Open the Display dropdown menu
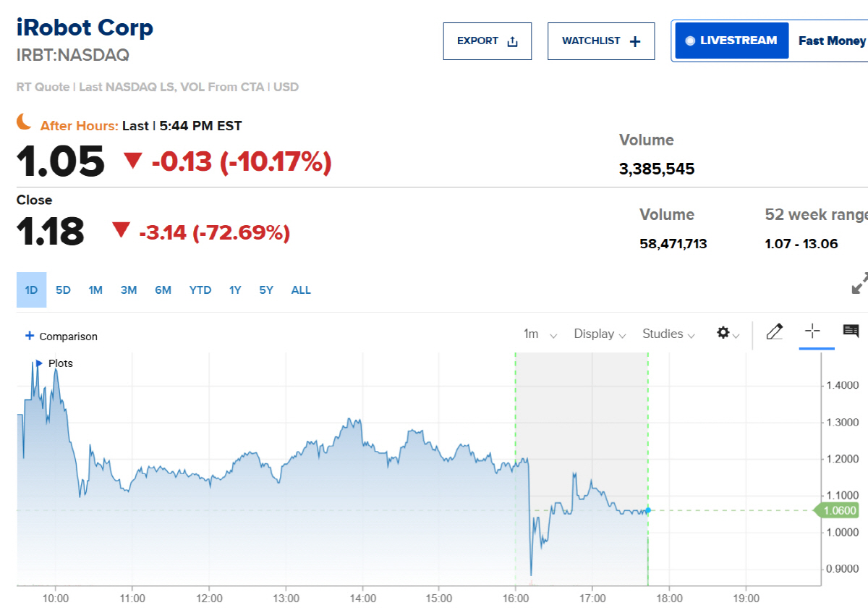 [x=599, y=334]
